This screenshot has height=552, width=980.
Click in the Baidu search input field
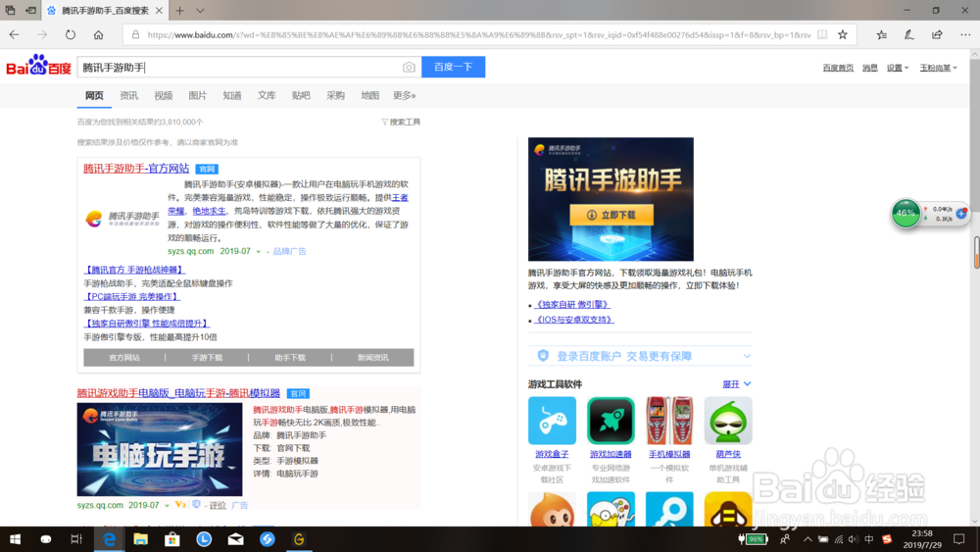click(241, 67)
